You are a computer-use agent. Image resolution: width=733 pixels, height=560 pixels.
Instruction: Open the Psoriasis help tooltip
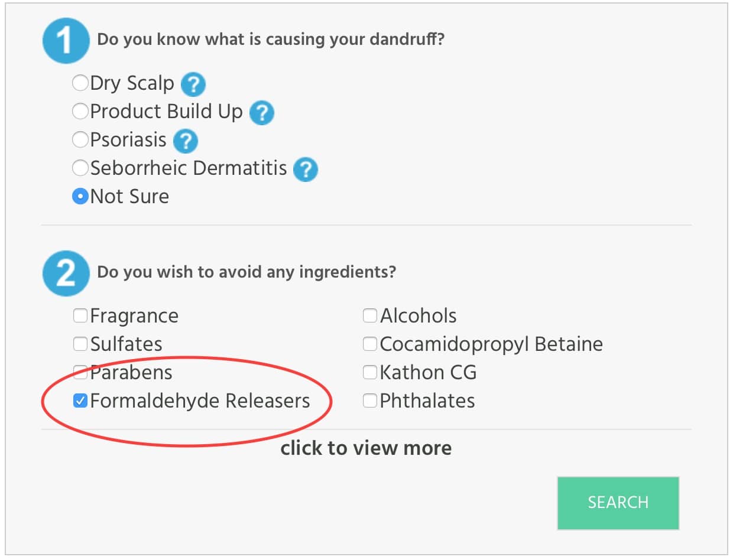click(x=185, y=141)
